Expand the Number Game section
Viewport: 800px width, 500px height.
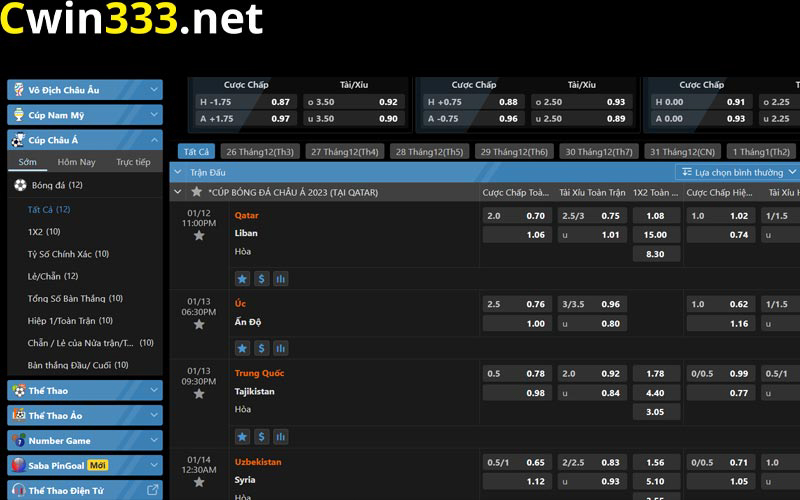(154, 440)
